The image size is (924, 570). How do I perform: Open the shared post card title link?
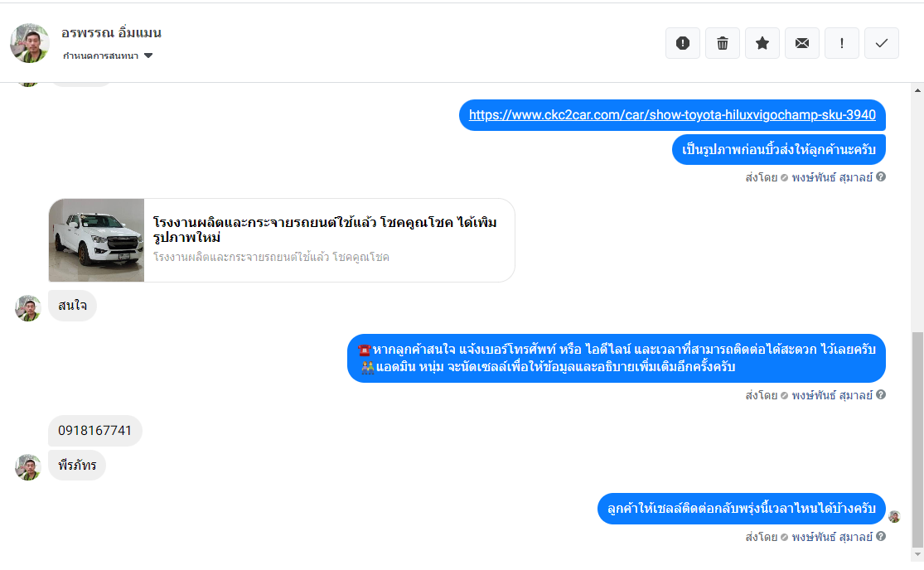pos(325,229)
